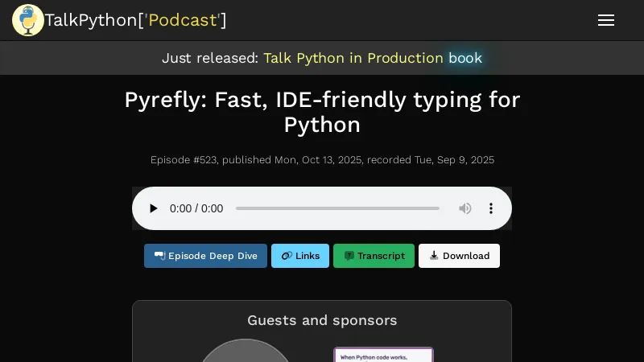
Task: Click the word 'book' in announcement banner
Action: pyautogui.click(x=465, y=58)
